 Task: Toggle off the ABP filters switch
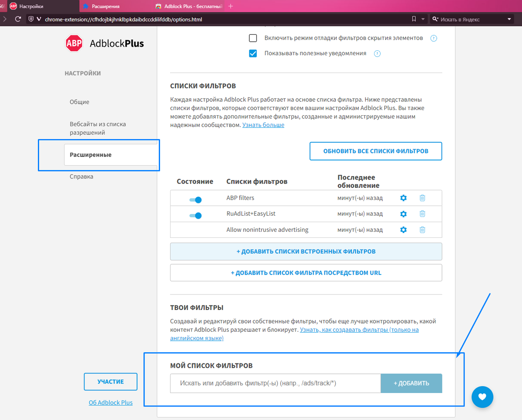pyautogui.click(x=195, y=200)
